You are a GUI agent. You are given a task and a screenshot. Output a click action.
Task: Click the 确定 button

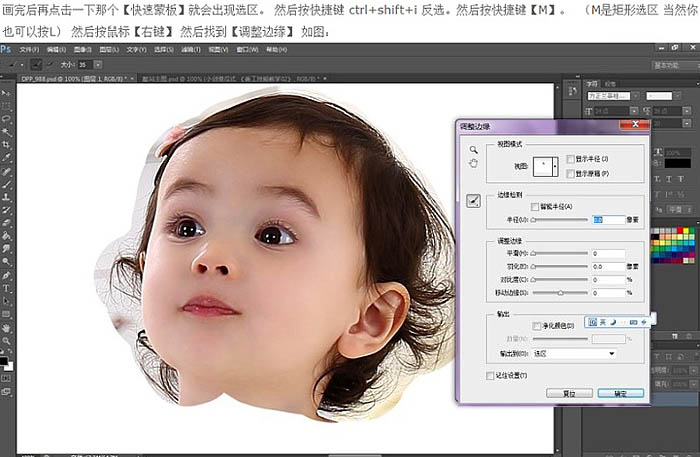tap(620, 393)
